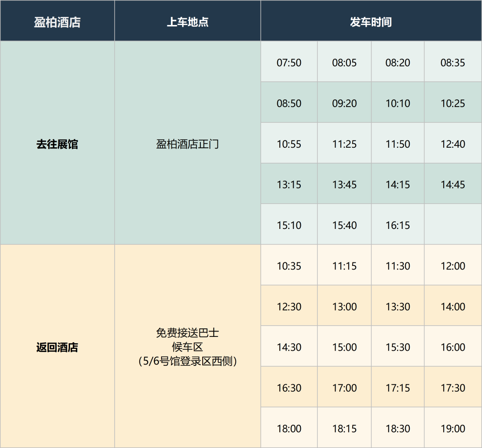The image size is (482, 448).
Task: Click the 盈柏酒店 header cell
Action: click(57, 21)
